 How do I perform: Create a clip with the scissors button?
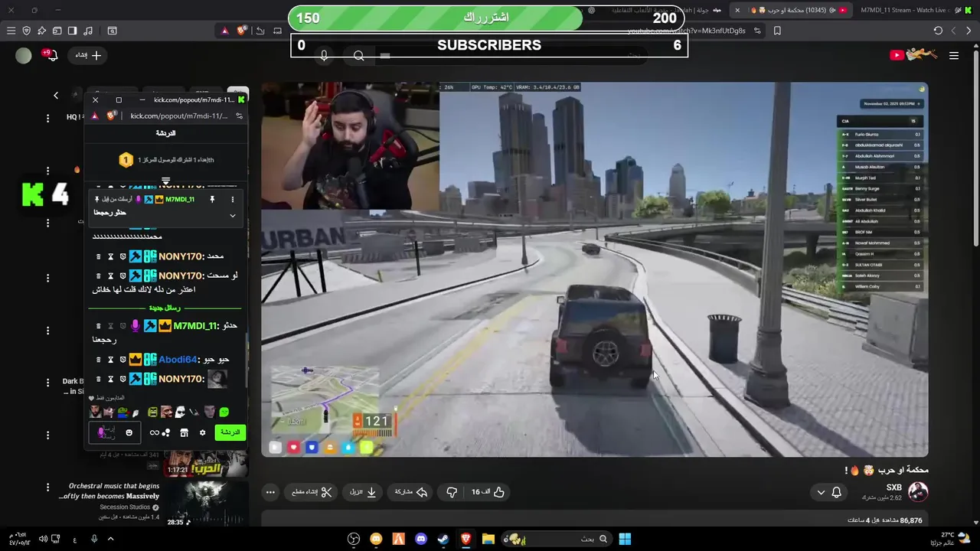pos(312,492)
